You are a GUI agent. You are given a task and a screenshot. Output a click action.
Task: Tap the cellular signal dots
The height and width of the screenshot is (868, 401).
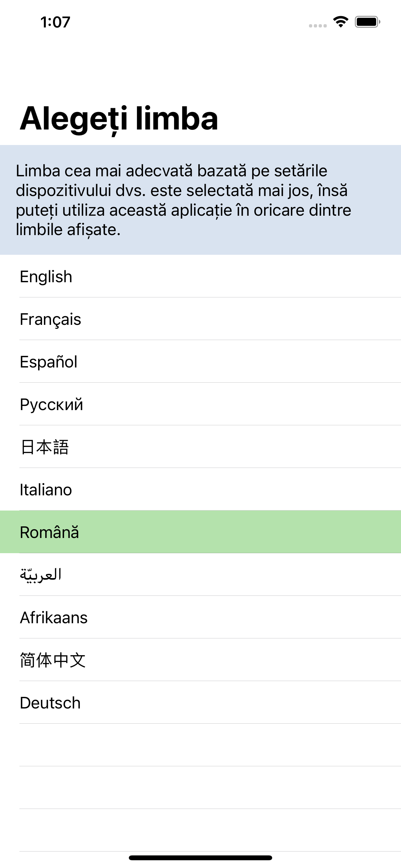pyautogui.click(x=318, y=26)
